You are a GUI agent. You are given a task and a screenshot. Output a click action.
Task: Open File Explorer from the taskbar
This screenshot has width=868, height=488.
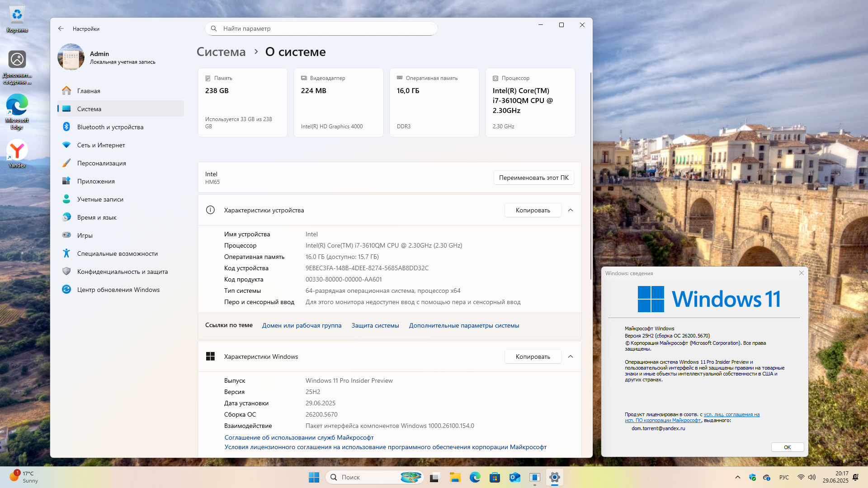455,477
